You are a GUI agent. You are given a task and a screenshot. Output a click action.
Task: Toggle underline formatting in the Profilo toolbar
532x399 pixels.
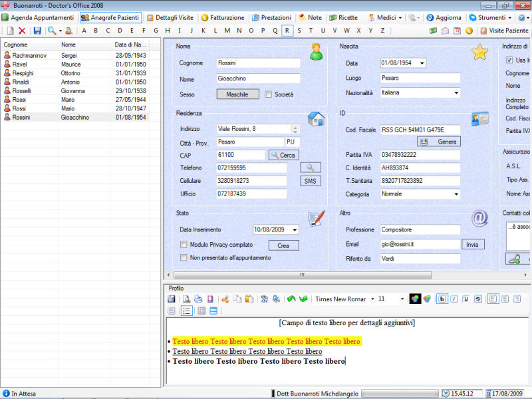pyautogui.click(x=466, y=299)
